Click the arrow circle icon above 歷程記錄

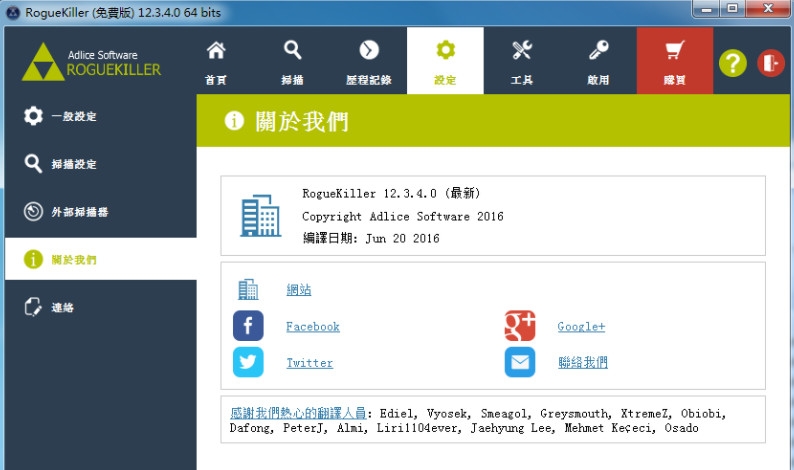pos(369,50)
